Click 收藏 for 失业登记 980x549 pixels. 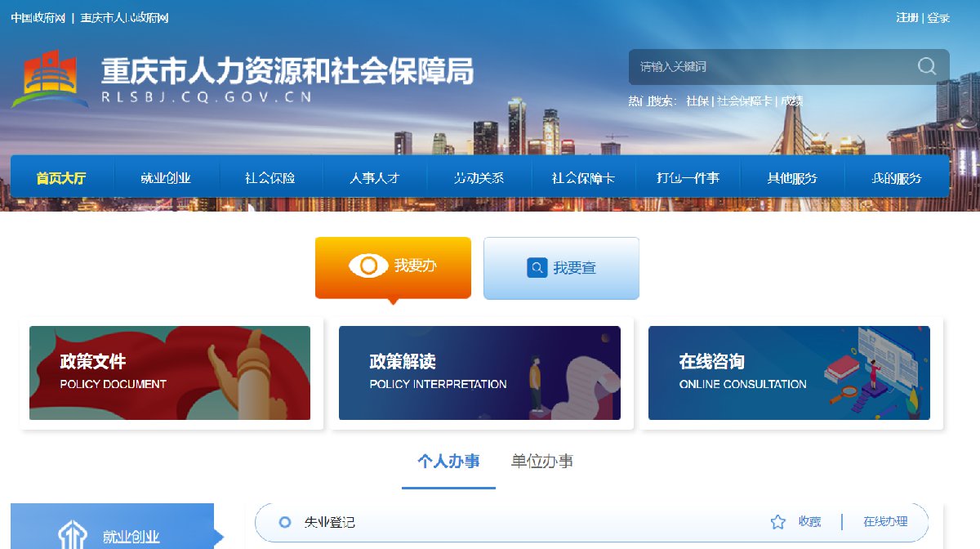(x=809, y=522)
